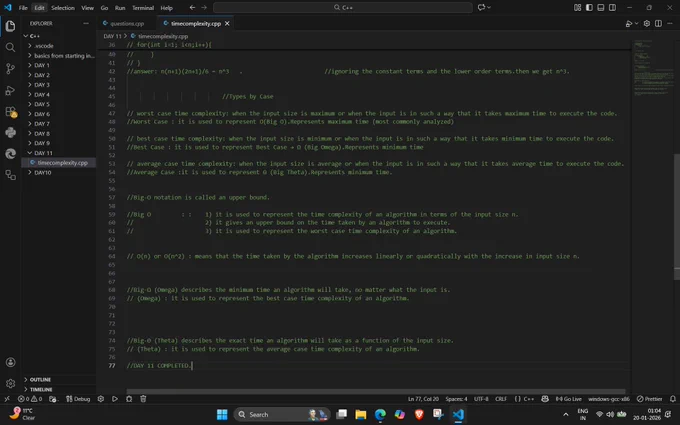The width and height of the screenshot is (680, 425).
Task: Open the editor More Actions ellipsis
Action: [x=671, y=23]
